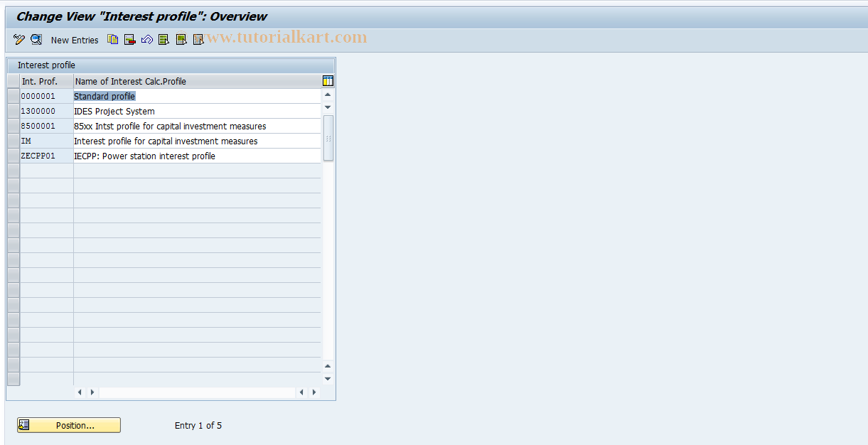Click vertical scrollbar down arrow below top arrow
Screen dimensions: 868x445
328,107
